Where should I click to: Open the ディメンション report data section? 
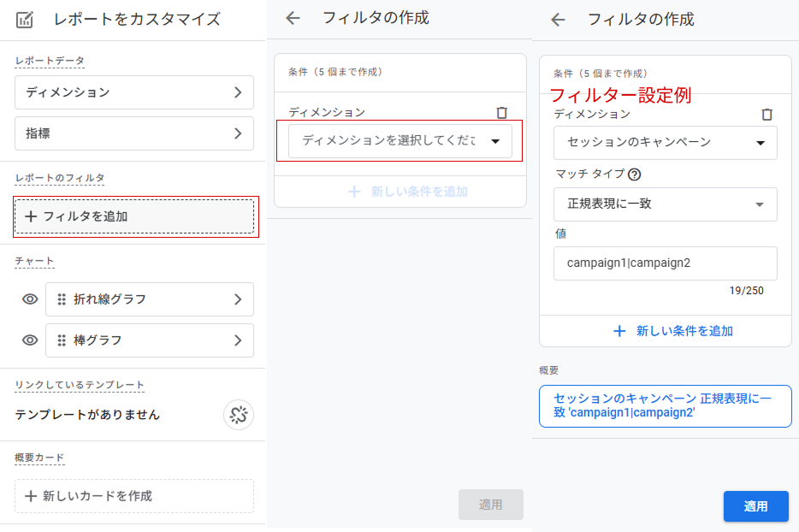coord(134,92)
